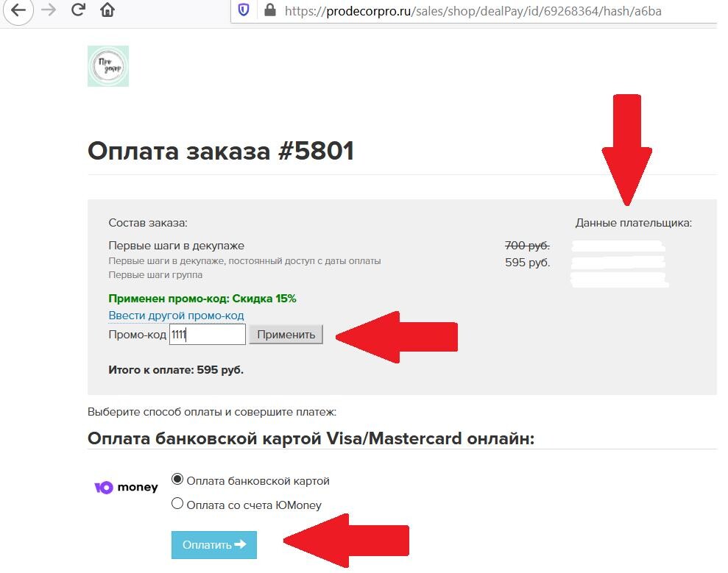Apply promo code with 'Применить' button
728x573 pixels.
click(286, 335)
